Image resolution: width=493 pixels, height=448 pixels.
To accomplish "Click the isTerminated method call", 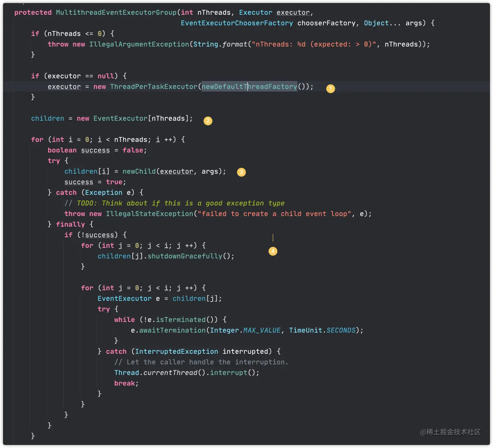I will (x=181, y=320).
